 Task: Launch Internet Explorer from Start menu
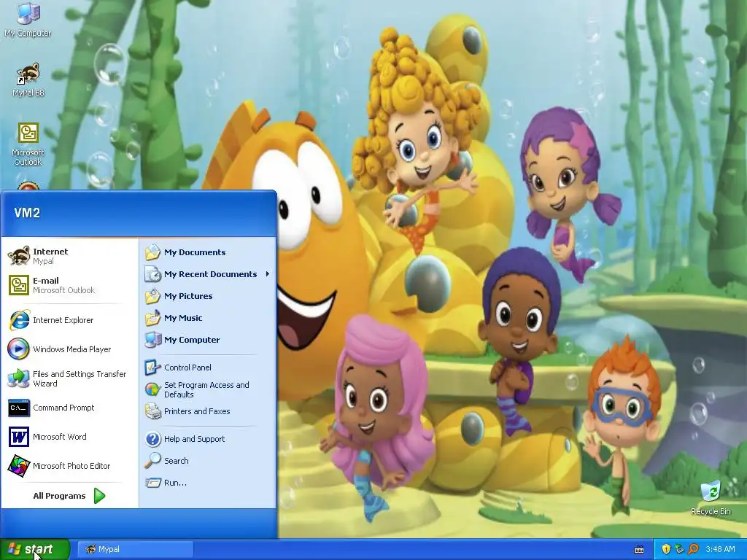pyautogui.click(x=69, y=320)
